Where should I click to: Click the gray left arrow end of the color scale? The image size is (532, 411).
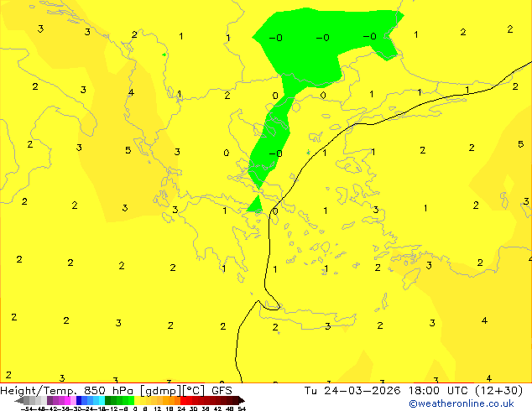(19, 400)
